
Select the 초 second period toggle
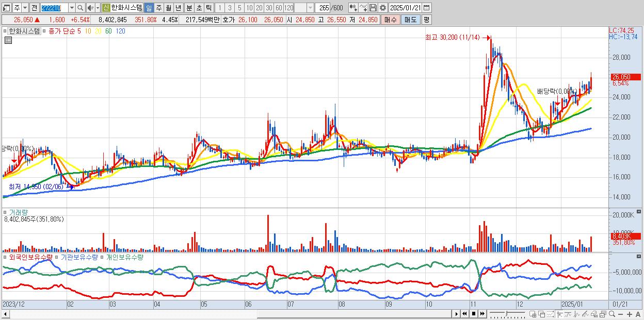[199, 8]
